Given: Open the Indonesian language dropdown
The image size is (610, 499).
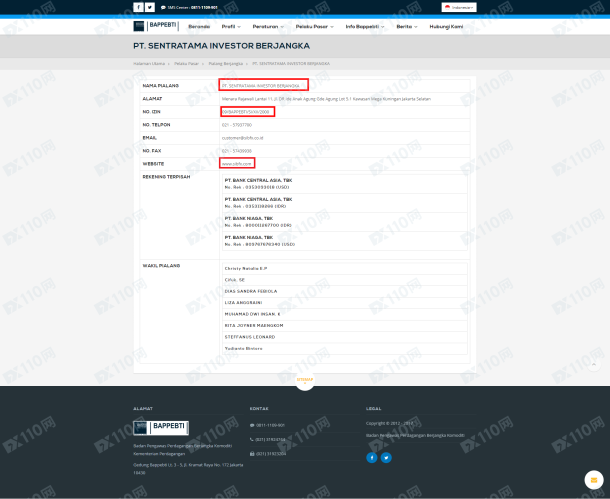Looking at the screenshot, I should tap(459, 7).
